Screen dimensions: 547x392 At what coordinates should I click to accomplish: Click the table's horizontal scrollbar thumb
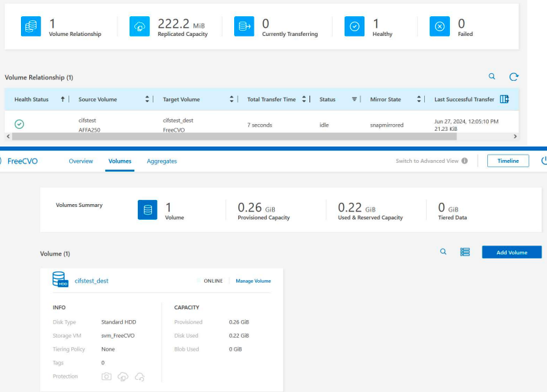click(234, 136)
